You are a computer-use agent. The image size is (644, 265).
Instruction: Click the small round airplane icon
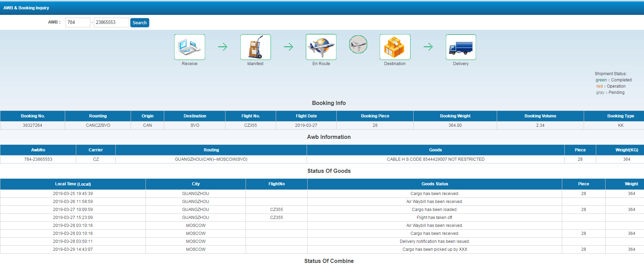tap(358, 44)
